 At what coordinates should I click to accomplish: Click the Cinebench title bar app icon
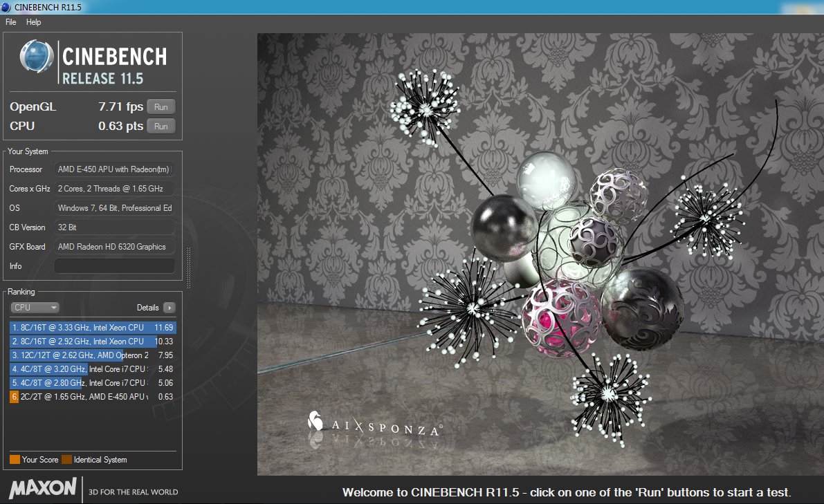click(6, 7)
